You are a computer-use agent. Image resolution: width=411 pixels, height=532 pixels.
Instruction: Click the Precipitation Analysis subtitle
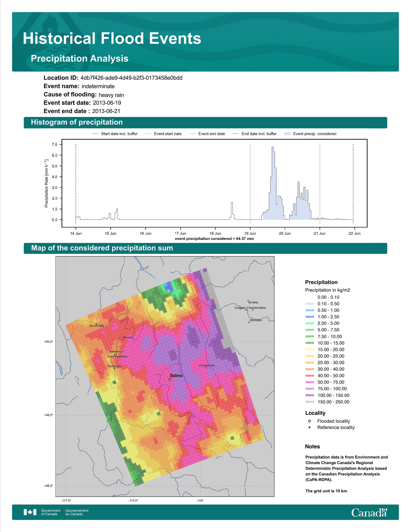[x=80, y=59]
